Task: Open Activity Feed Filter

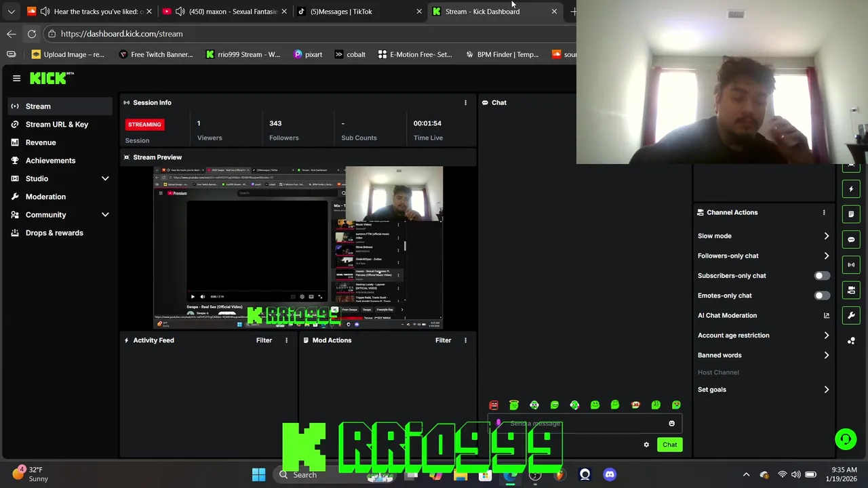Action: click(x=264, y=340)
